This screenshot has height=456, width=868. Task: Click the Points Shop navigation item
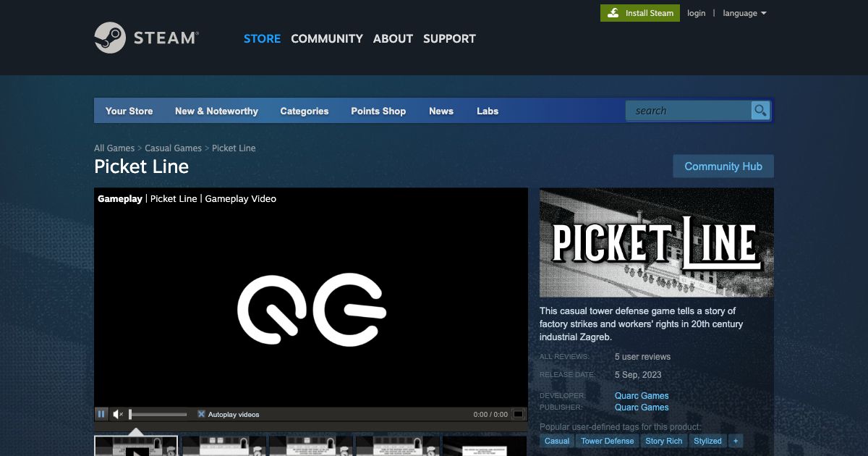coord(378,111)
